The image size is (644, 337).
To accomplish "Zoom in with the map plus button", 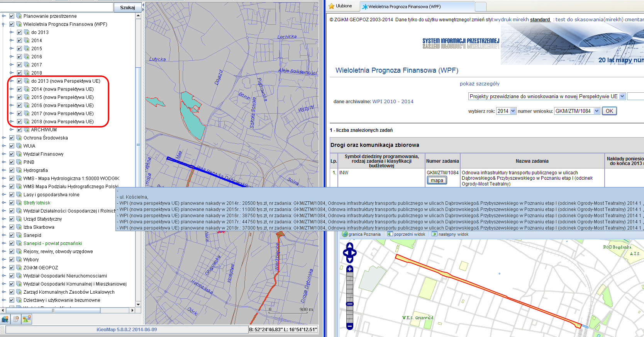I will 350,269.
